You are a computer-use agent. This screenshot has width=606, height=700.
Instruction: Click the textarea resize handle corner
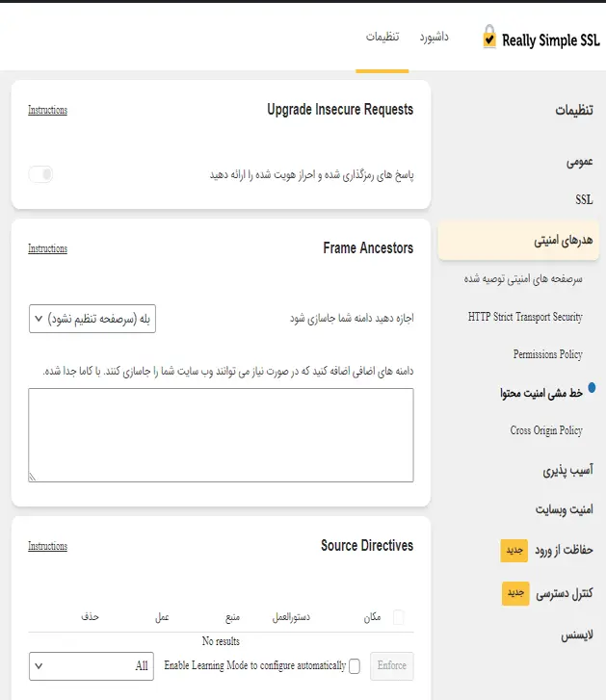(x=33, y=477)
